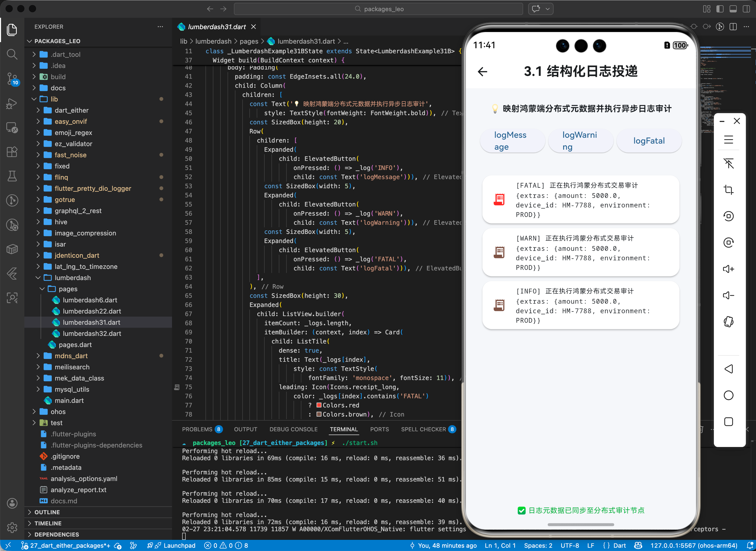Toggle the bottom panel layout button
Screen dimensions: 756x551
pos(733,9)
